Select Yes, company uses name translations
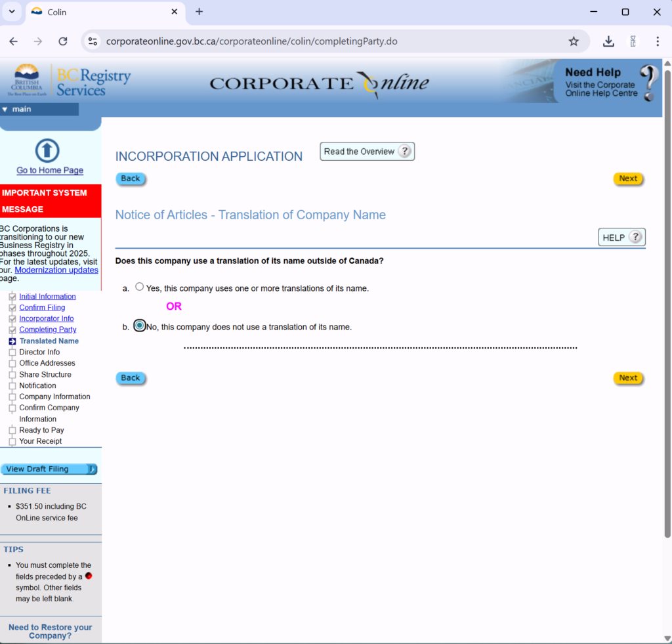Image resolution: width=672 pixels, height=644 pixels. click(139, 287)
